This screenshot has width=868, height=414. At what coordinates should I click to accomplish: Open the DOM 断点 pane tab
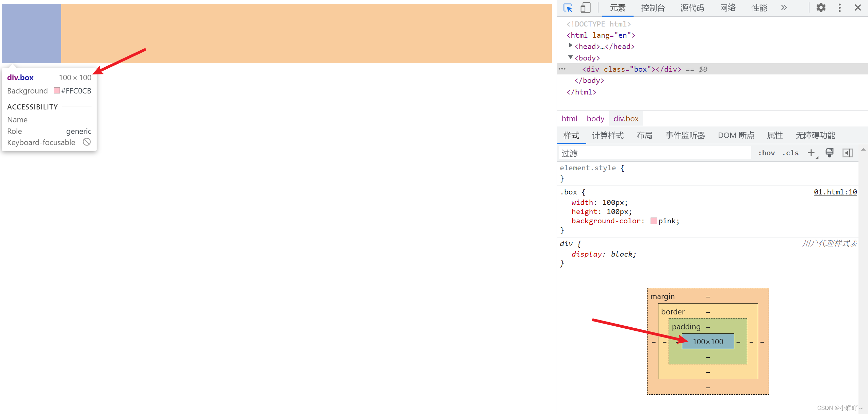click(736, 135)
